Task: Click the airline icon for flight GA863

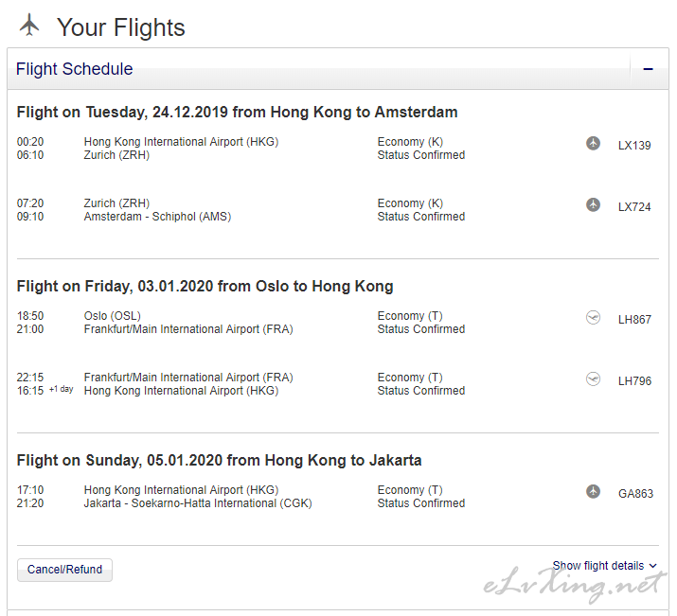Action: click(593, 491)
